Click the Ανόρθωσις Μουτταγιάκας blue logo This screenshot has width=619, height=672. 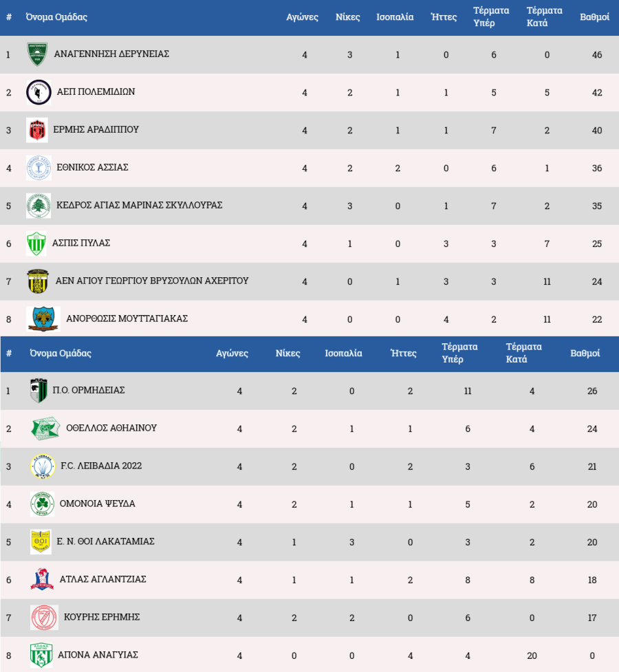(43, 319)
